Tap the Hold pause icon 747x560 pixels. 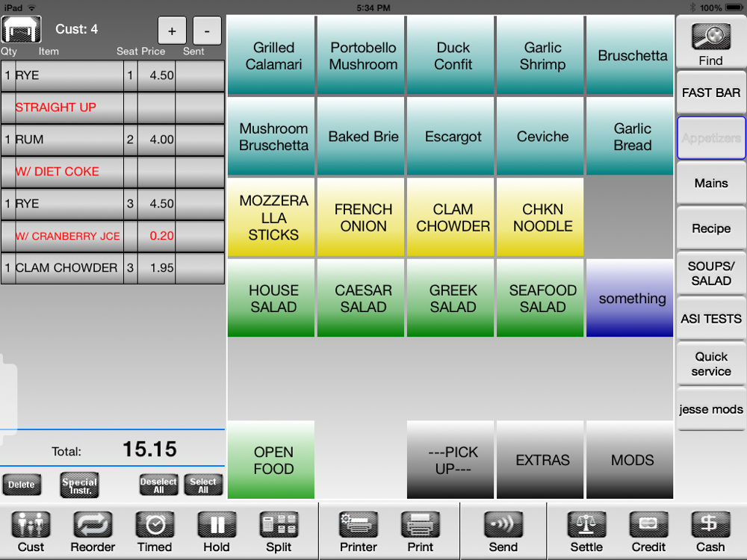pyautogui.click(x=217, y=525)
